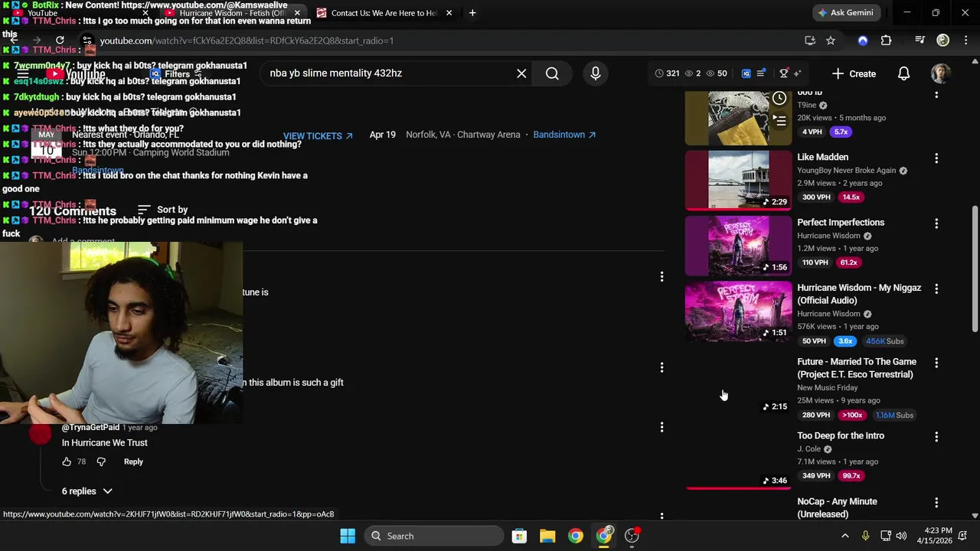Open My Niggaz Official Audio thumbnail
Image resolution: width=980 pixels, height=551 pixels.
(x=738, y=311)
